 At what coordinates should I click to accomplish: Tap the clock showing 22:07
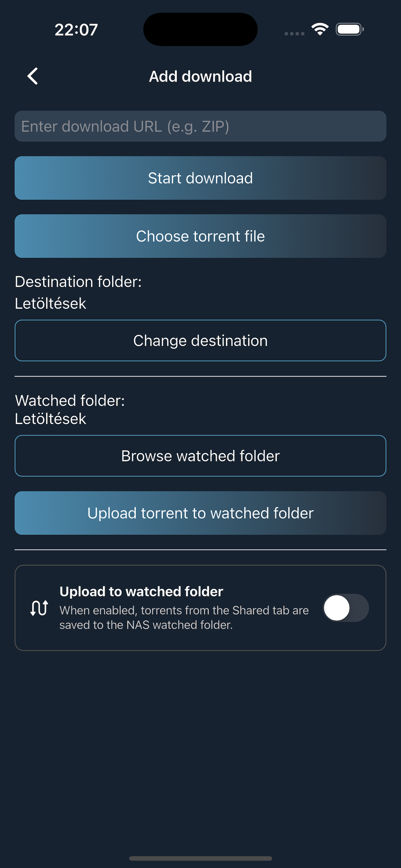76,29
